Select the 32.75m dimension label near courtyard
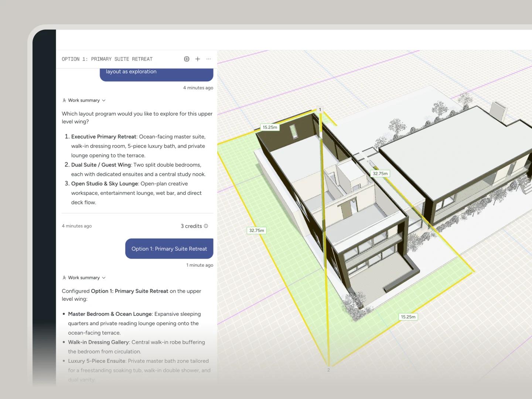This screenshot has width=532, height=399. pos(380,174)
